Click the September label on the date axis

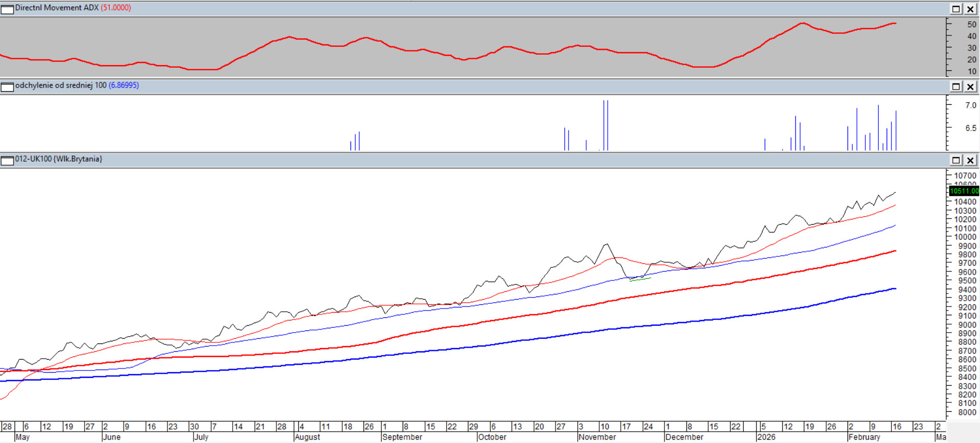[x=402, y=437]
